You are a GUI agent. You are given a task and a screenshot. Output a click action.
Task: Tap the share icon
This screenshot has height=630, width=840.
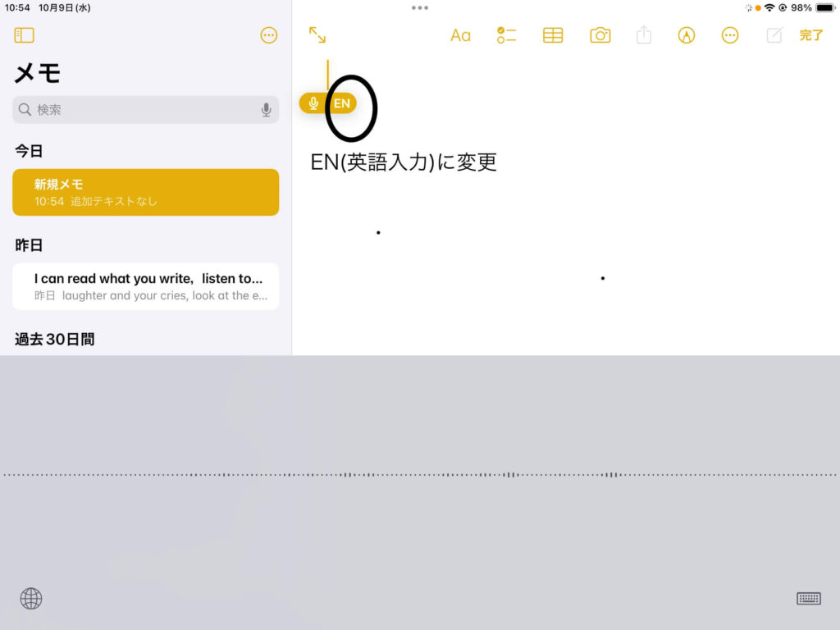tap(644, 35)
